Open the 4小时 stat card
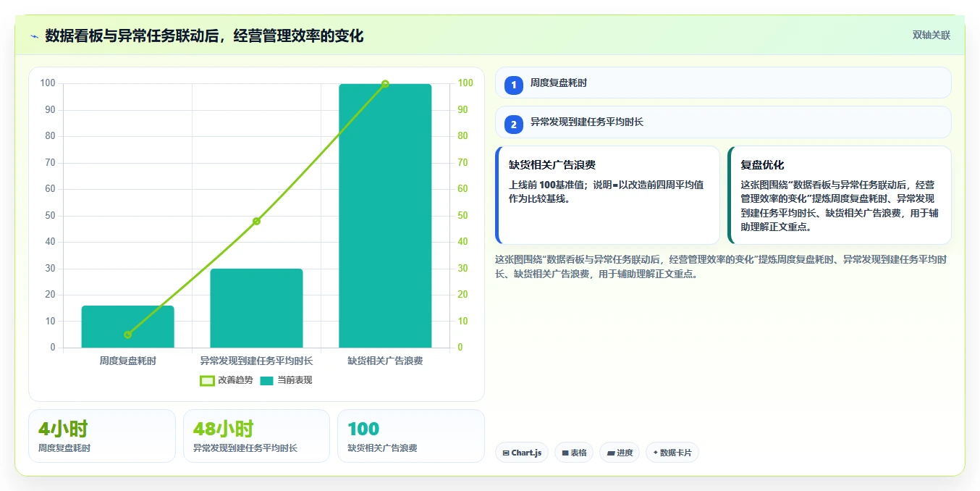Viewport: 980px width, 491px height. 102,436
